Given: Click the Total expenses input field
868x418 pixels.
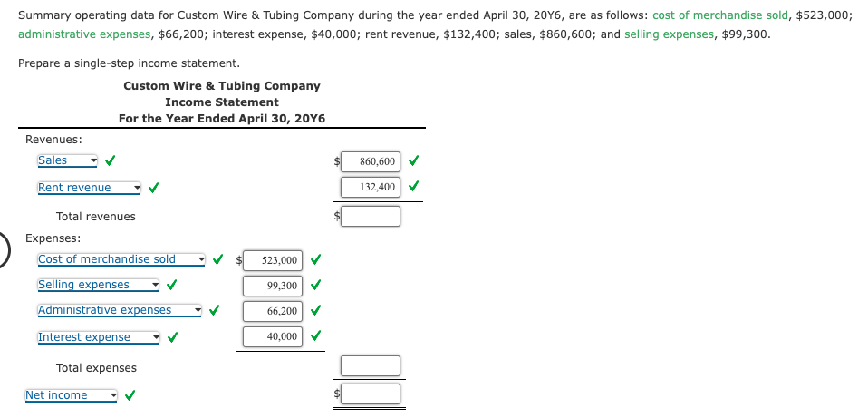Looking at the screenshot, I should pyautogui.click(x=371, y=366).
